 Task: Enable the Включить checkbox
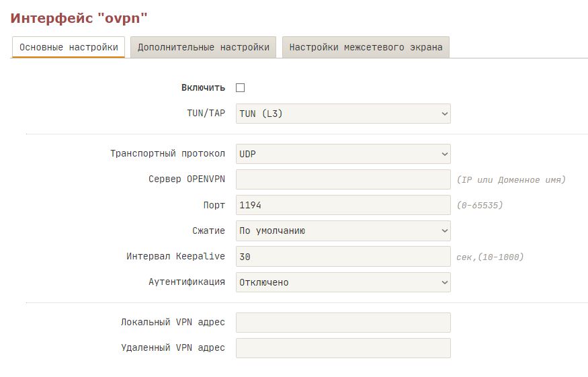point(240,88)
